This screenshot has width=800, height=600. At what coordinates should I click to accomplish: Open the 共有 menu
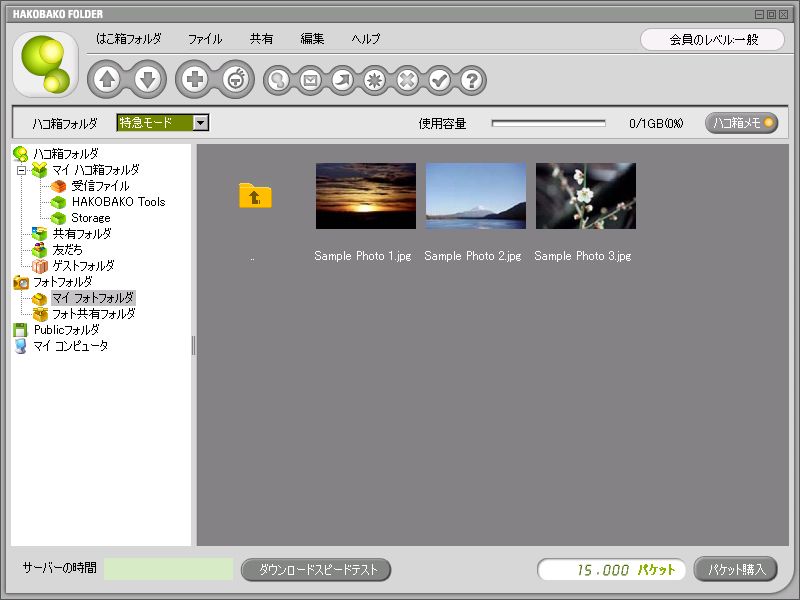(261, 39)
